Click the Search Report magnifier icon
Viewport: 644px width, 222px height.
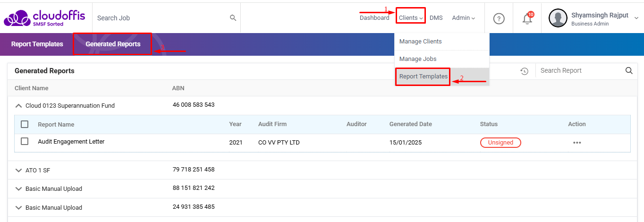click(x=629, y=70)
